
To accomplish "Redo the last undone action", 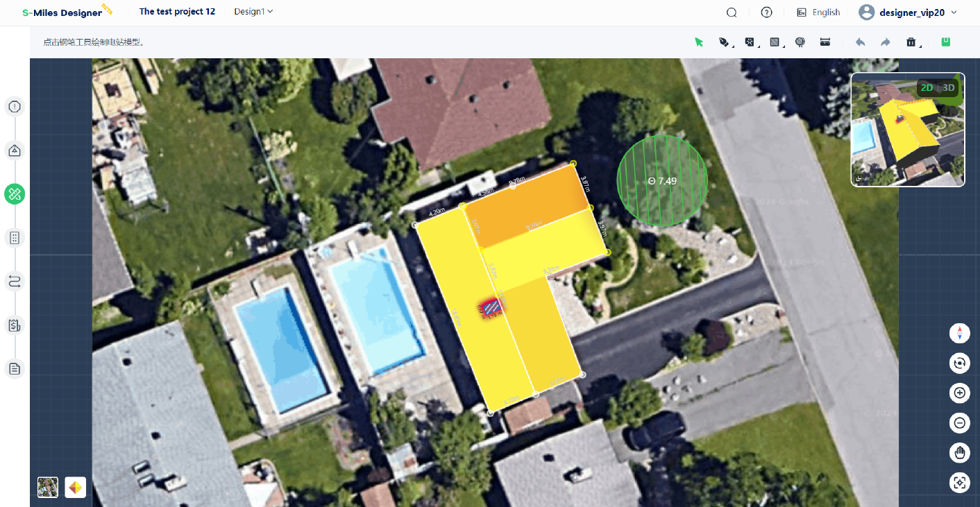I will (886, 42).
